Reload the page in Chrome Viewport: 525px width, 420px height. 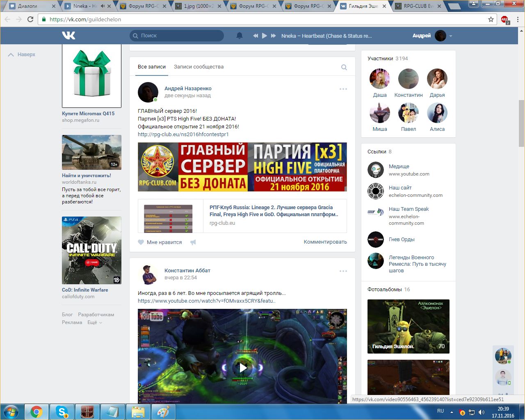[x=30, y=19]
